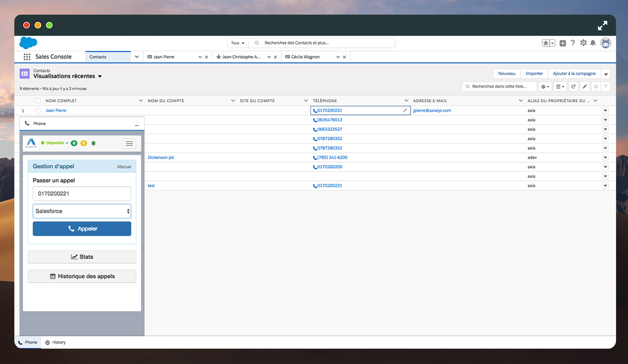Open the Tous search scope dropdown

238,43
